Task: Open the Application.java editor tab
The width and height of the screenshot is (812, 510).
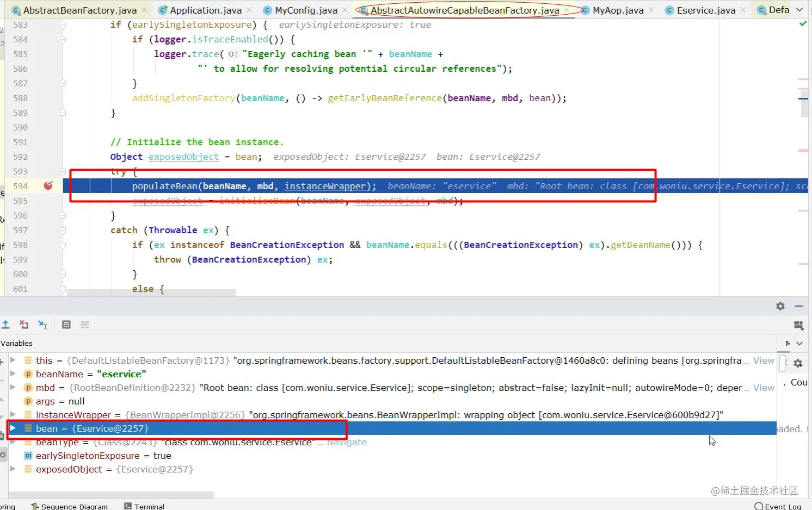Action: click(x=205, y=10)
